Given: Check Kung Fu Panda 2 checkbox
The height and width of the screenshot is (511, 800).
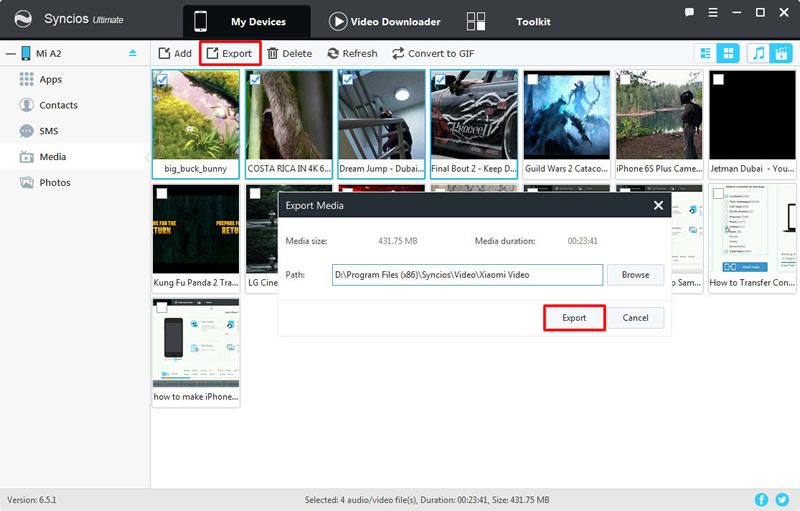Looking at the screenshot, I should (x=162, y=193).
